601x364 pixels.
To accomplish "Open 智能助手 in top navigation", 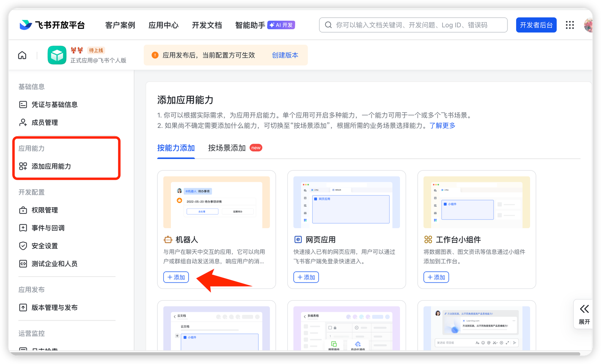I will pyautogui.click(x=250, y=25).
